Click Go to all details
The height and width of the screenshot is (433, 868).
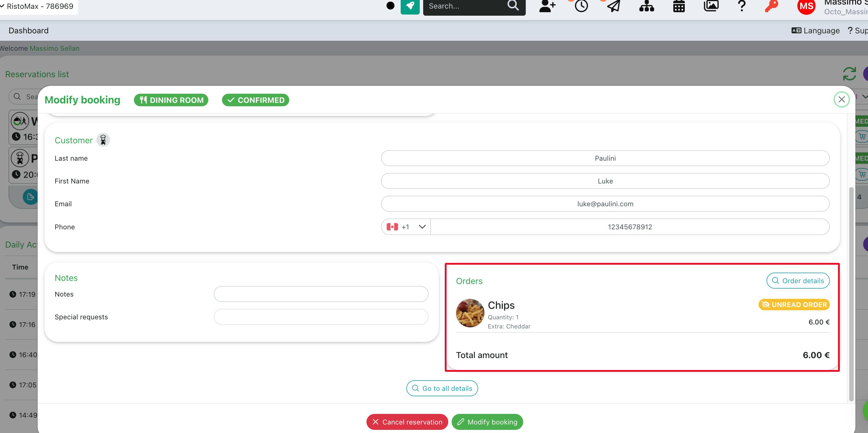tap(442, 389)
